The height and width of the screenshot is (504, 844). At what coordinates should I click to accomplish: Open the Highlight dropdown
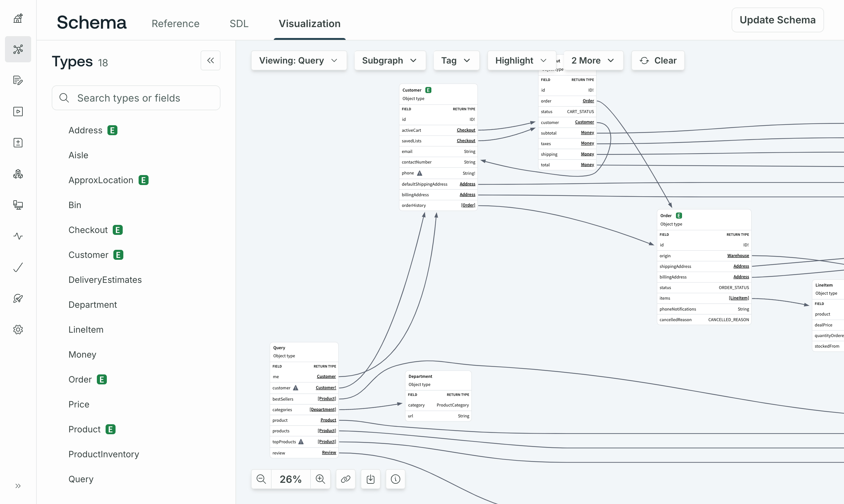pyautogui.click(x=521, y=60)
